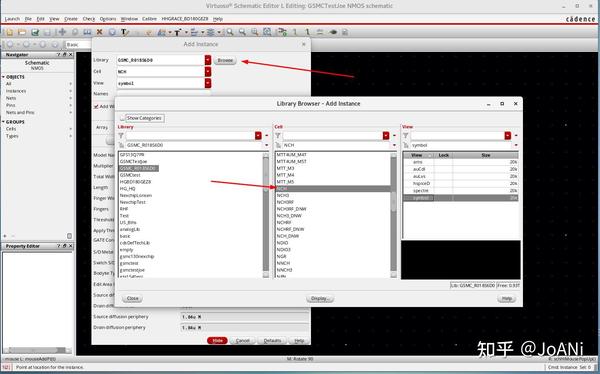Screen dimensions: 600x374
Task: Open the Create menu
Action: tap(71, 19)
